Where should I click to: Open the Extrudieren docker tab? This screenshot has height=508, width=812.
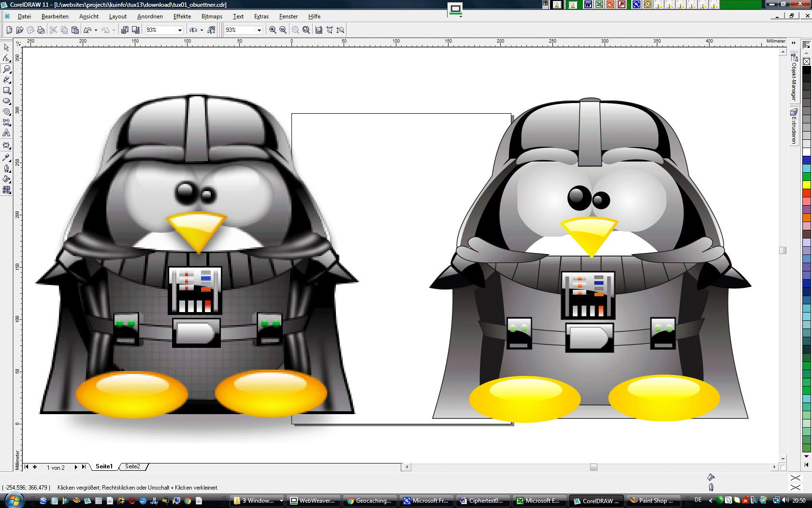[794, 126]
